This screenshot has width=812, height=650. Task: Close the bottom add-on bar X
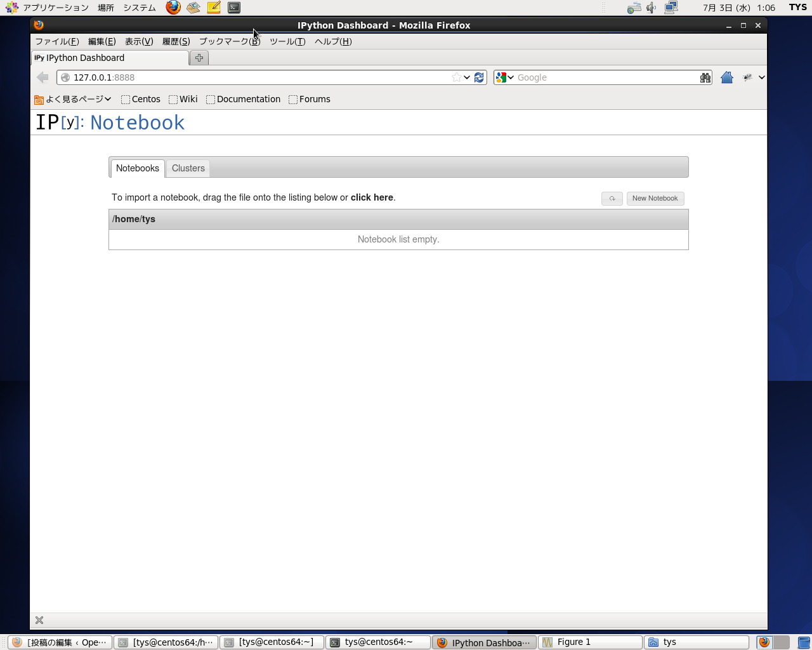tap(39, 620)
